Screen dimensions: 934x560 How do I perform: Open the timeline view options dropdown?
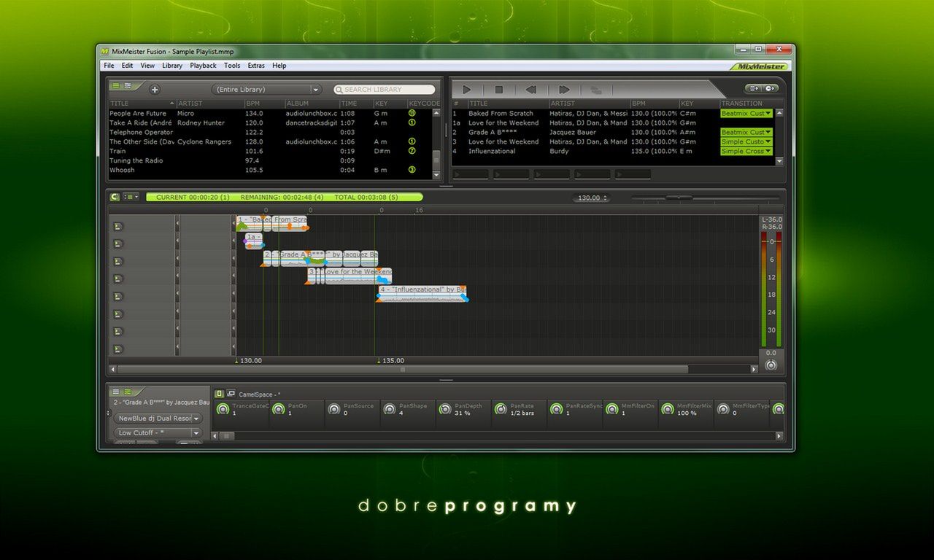click(131, 197)
